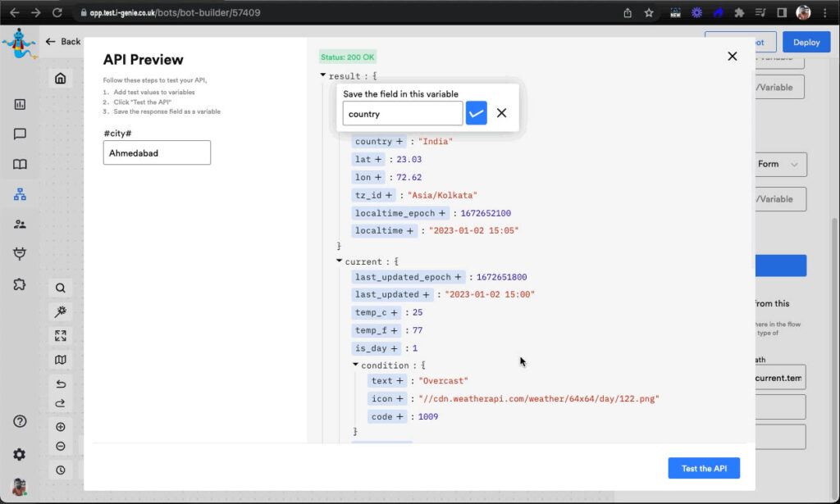Select the last_updated field plus tag
Image resolution: width=840 pixels, height=504 pixels.
click(426, 294)
